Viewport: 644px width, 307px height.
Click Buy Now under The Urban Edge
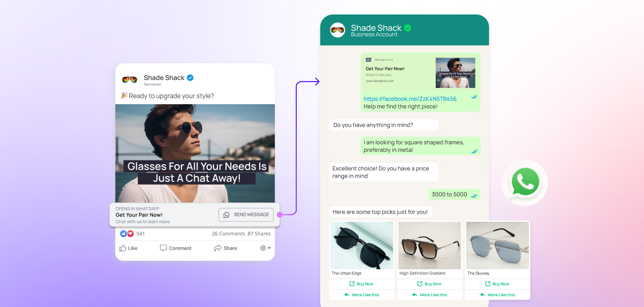(361, 284)
